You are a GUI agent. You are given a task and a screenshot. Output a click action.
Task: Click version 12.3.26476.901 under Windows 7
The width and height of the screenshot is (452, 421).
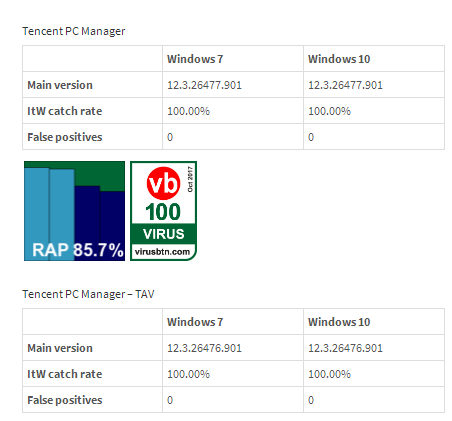click(x=204, y=348)
